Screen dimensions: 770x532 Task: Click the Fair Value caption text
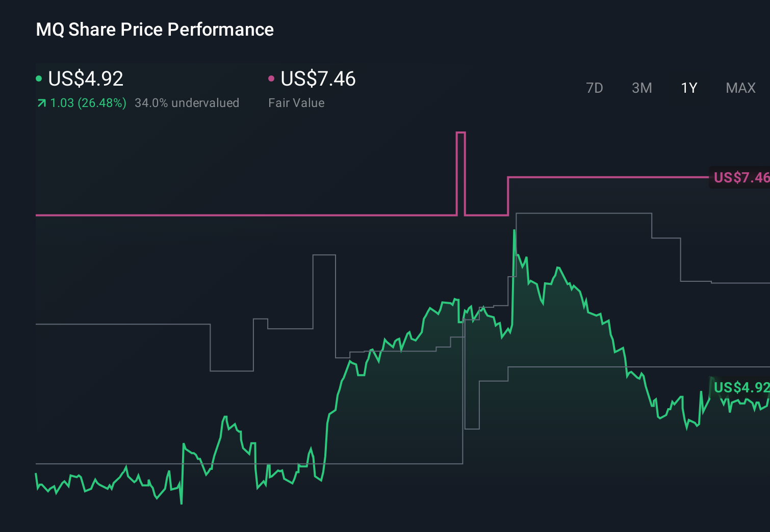click(x=296, y=103)
